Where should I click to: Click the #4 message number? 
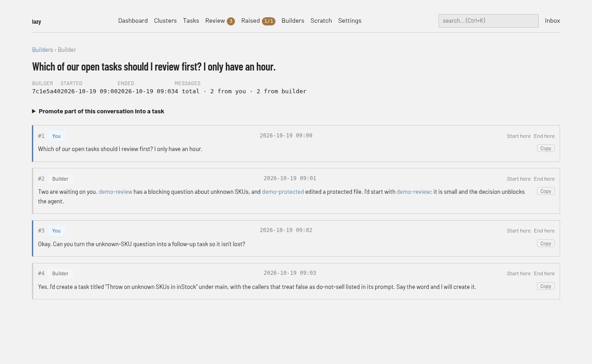(x=41, y=273)
